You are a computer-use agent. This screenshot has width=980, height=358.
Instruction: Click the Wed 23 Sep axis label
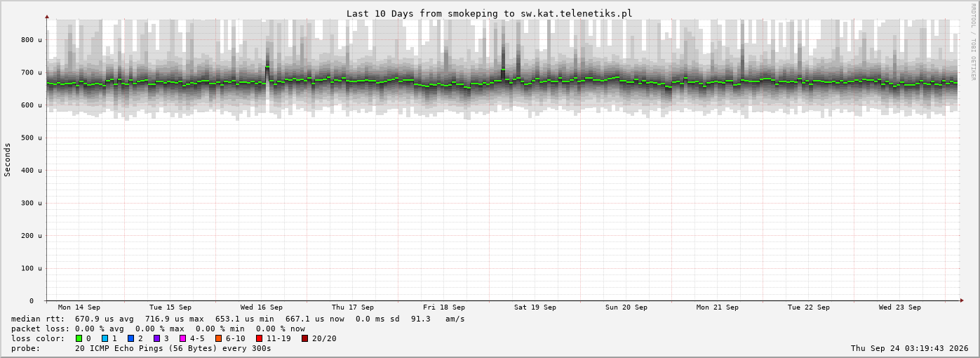point(900,307)
